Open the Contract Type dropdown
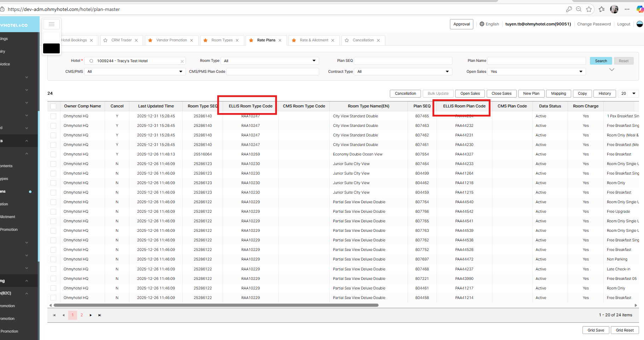This screenshot has height=340, width=644. [x=403, y=72]
